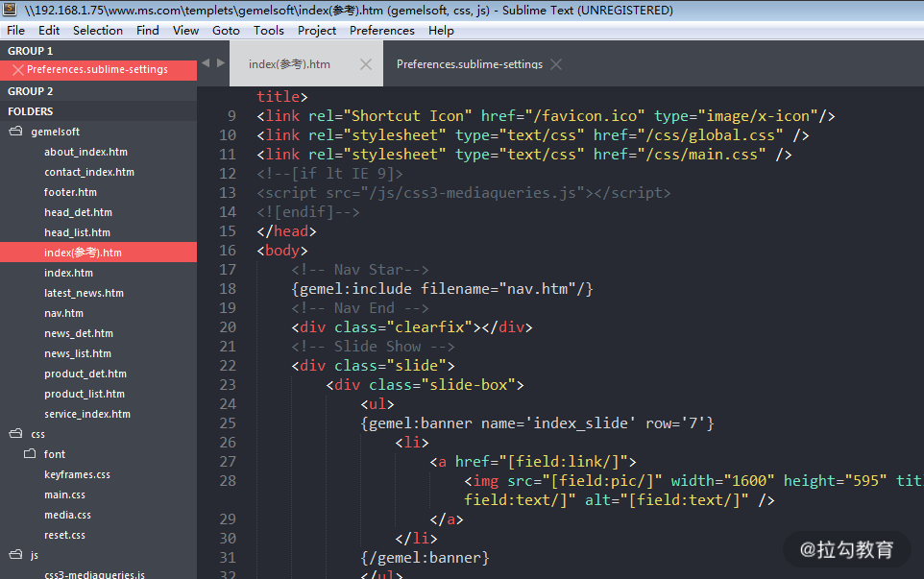Click 'clearfix' on line 20
This screenshot has width=924, height=579.
click(x=429, y=326)
